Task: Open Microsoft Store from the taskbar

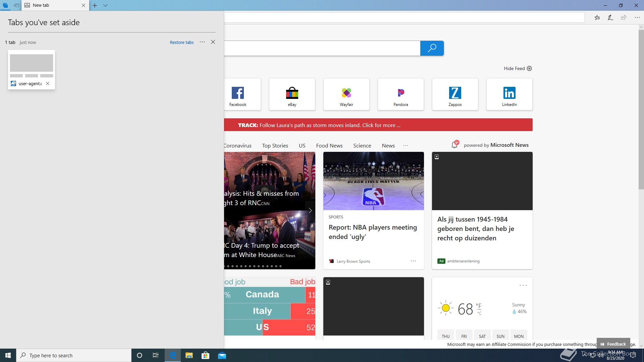Action: pyautogui.click(x=206, y=355)
